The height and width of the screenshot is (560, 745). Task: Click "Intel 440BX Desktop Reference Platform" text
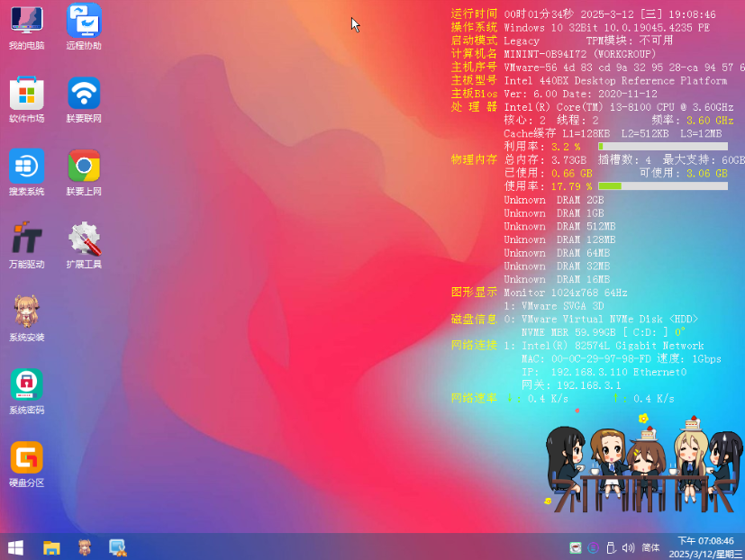(615, 81)
